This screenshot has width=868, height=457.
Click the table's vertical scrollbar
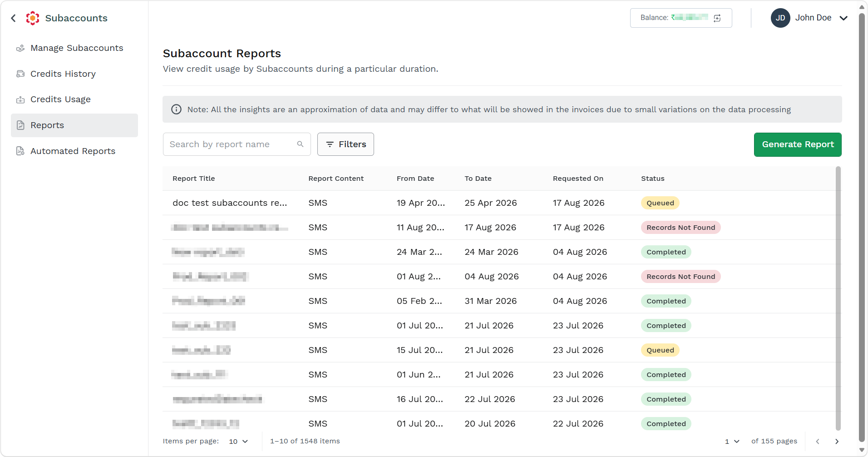pyautogui.click(x=838, y=298)
